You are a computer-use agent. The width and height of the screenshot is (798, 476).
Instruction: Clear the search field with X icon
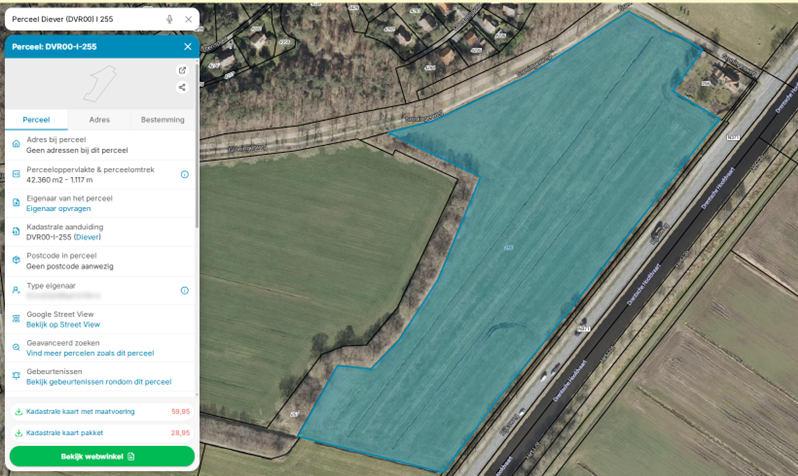pos(187,19)
